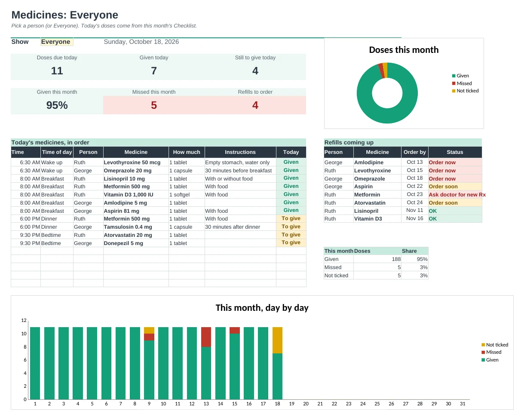Screen dimensions: 524x420
Task: Select the 'Tamsulosin 0.4 mg' cell
Action: click(x=136, y=227)
